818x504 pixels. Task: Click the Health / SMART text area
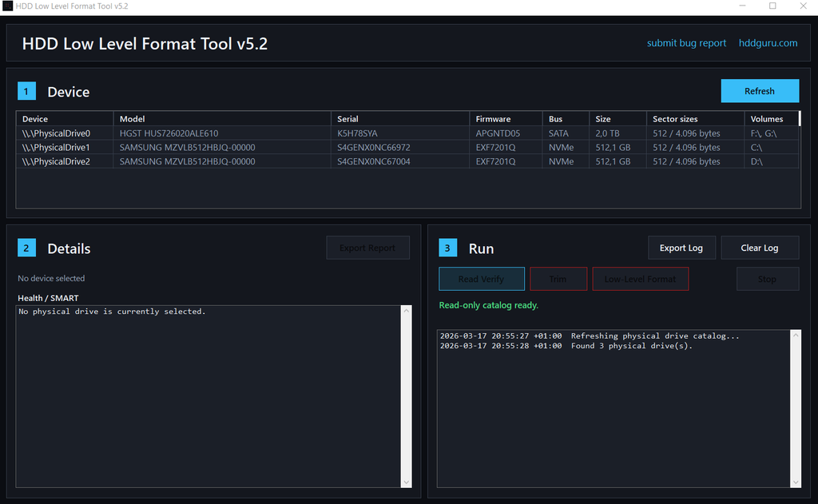[208, 396]
